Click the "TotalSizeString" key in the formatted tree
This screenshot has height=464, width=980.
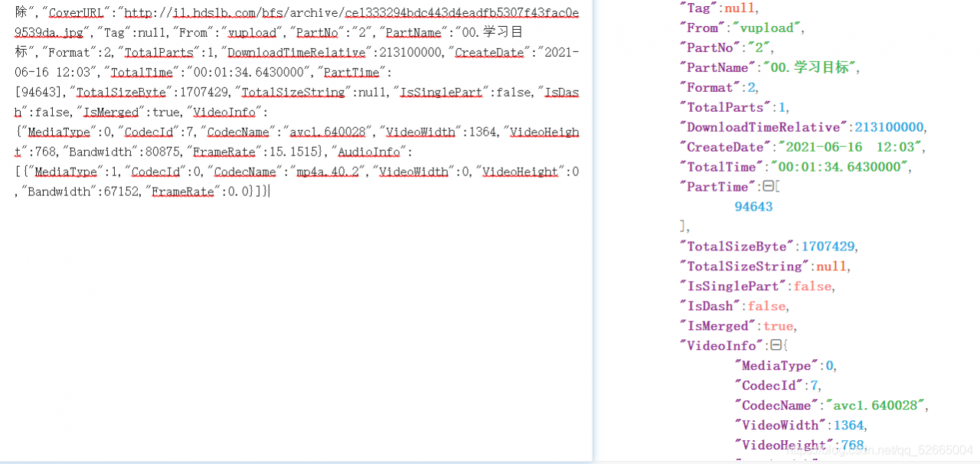point(744,266)
